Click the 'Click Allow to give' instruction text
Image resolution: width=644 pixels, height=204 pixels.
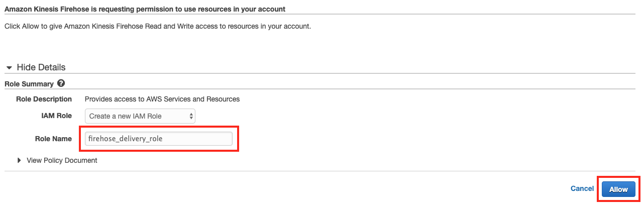157,26
